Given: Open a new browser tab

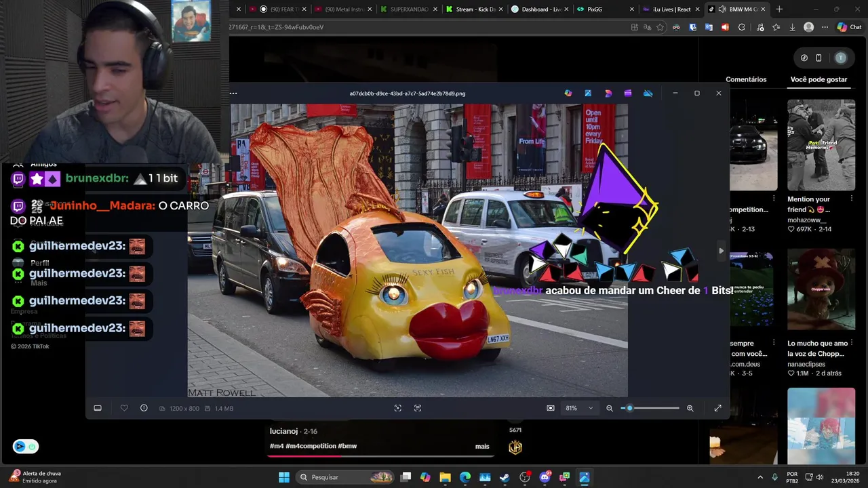Looking at the screenshot, I should click(x=779, y=9).
